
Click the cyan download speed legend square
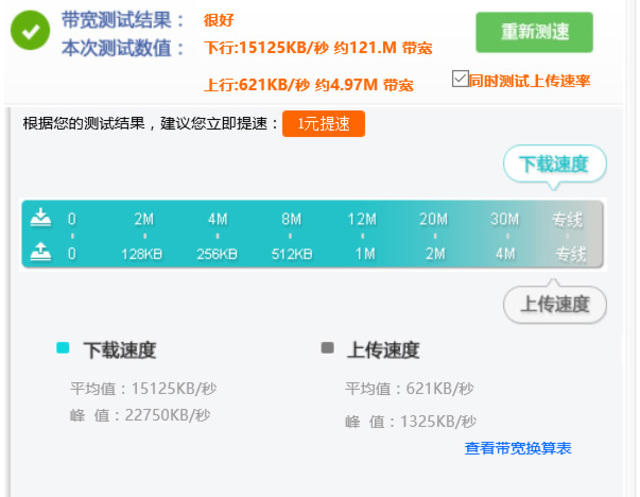[x=62, y=348]
